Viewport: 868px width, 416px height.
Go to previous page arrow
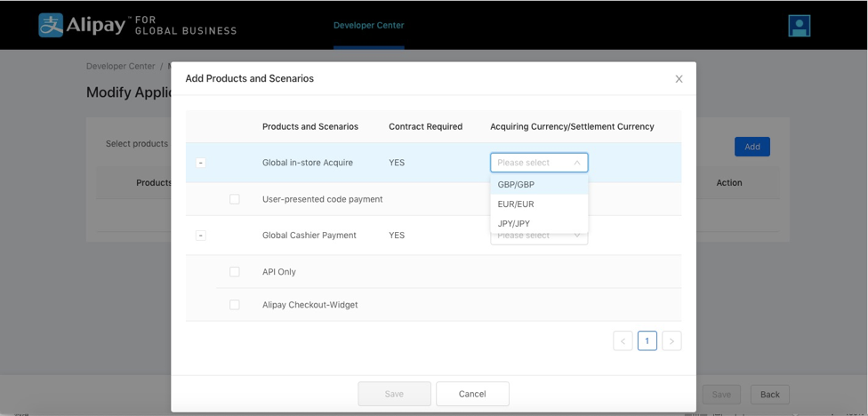[x=623, y=340]
